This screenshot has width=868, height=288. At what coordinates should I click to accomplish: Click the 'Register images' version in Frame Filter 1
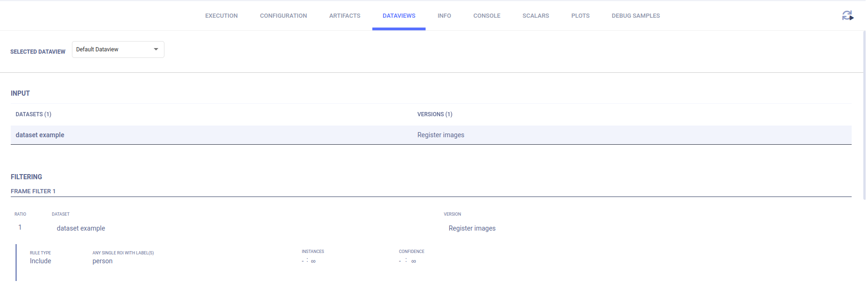(472, 228)
